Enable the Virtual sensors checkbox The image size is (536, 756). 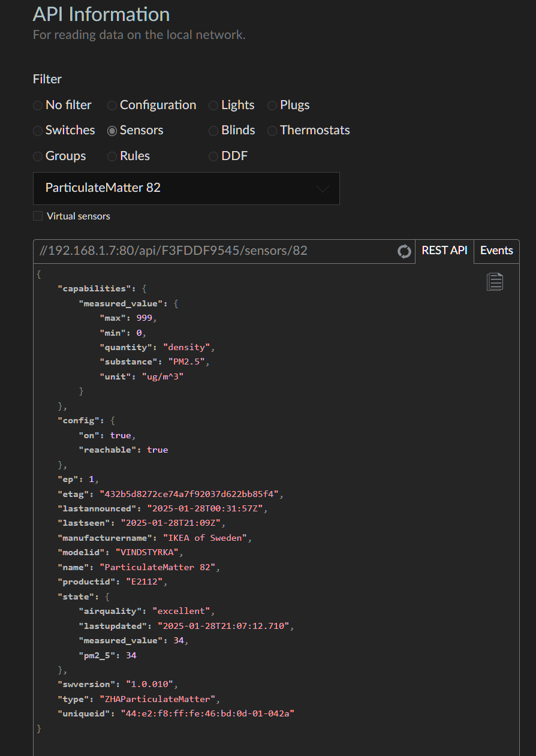(x=38, y=216)
